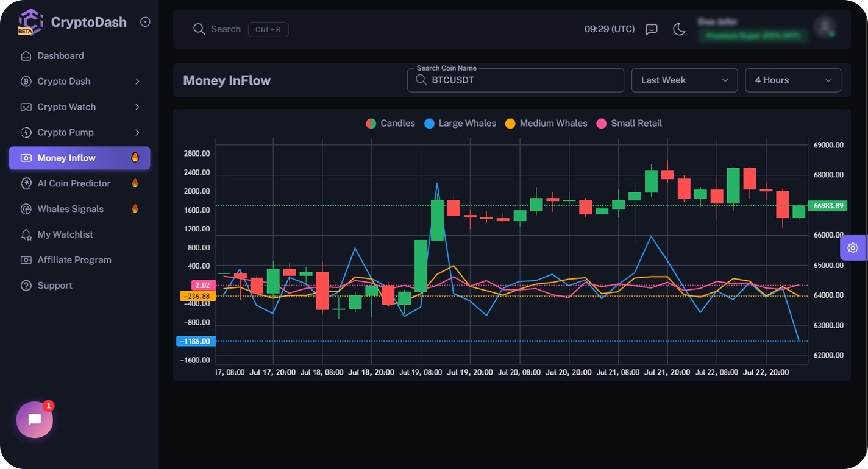Click the Affiliate Program icon
868x469 pixels.
click(26, 260)
